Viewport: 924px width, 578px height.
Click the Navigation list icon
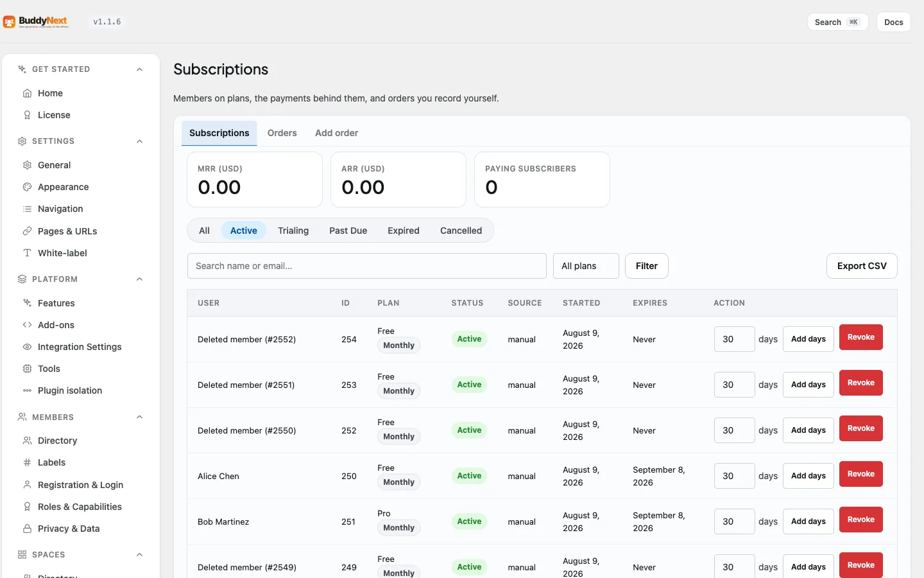click(27, 209)
